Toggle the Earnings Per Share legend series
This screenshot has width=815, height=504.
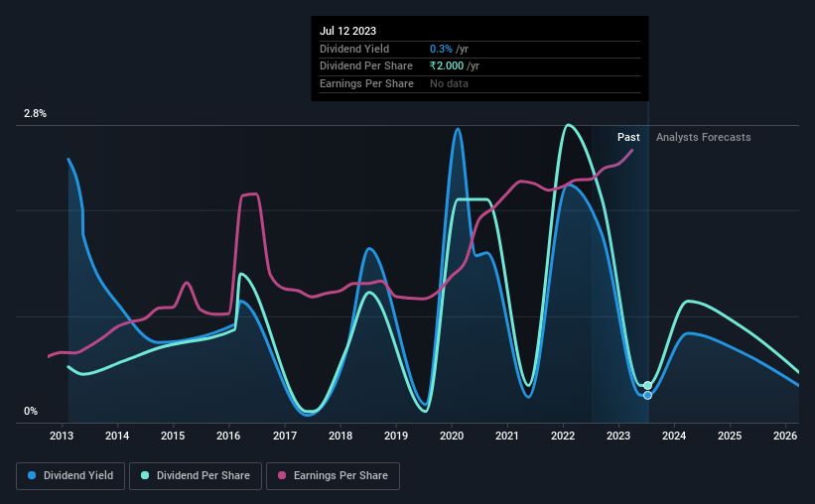333,476
